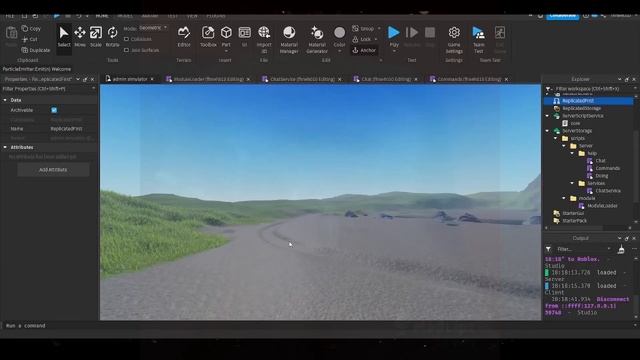Open the Color dropdown arrow

[x=340, y=51]
